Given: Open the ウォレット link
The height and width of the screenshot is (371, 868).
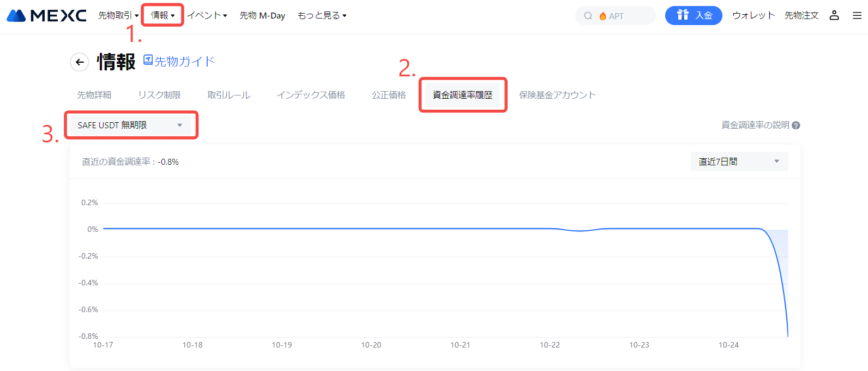Looking at the screenshot, I should [753, 15].
